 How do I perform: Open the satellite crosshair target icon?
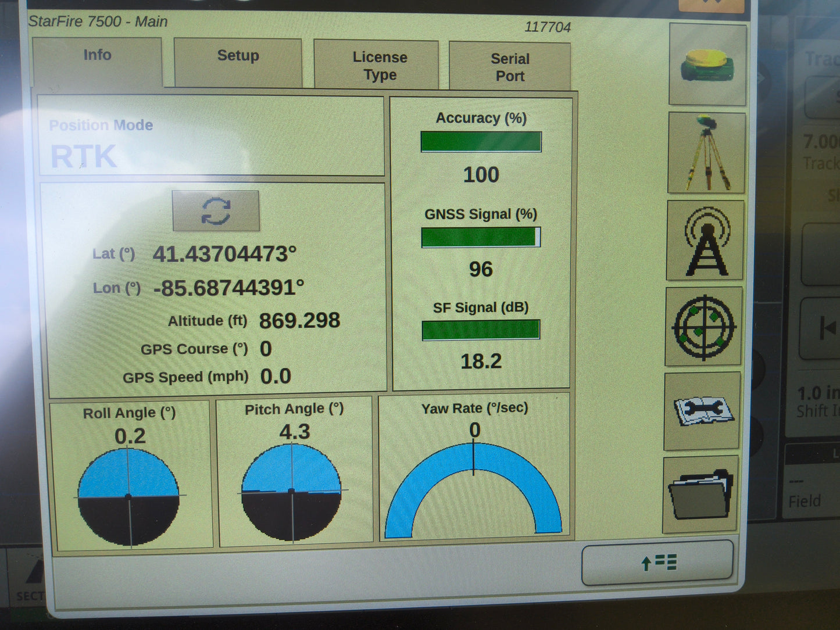point(704,327)
